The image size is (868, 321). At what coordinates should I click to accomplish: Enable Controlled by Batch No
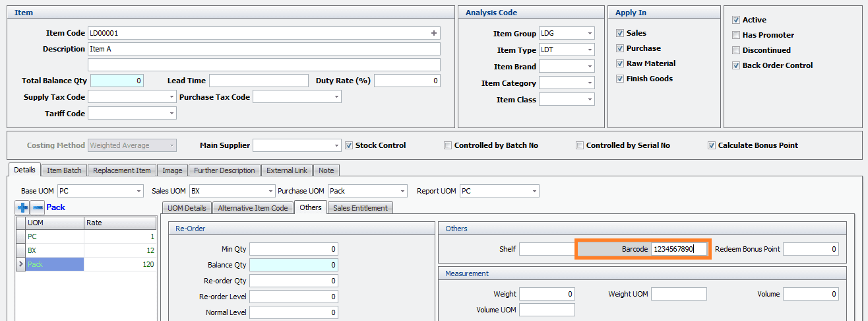448,145
